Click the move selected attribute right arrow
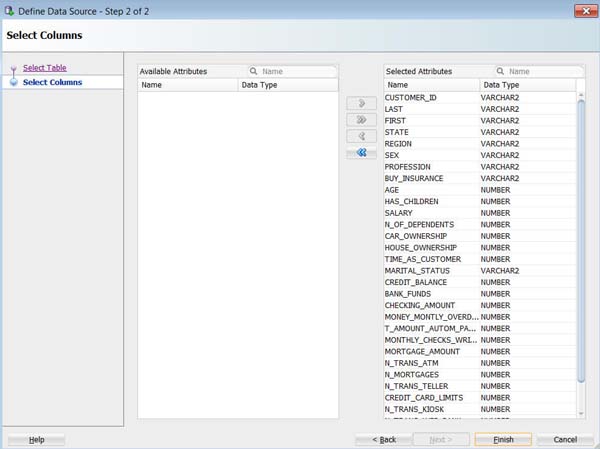This screenshot has width=600, height=449. pos(361,103)
